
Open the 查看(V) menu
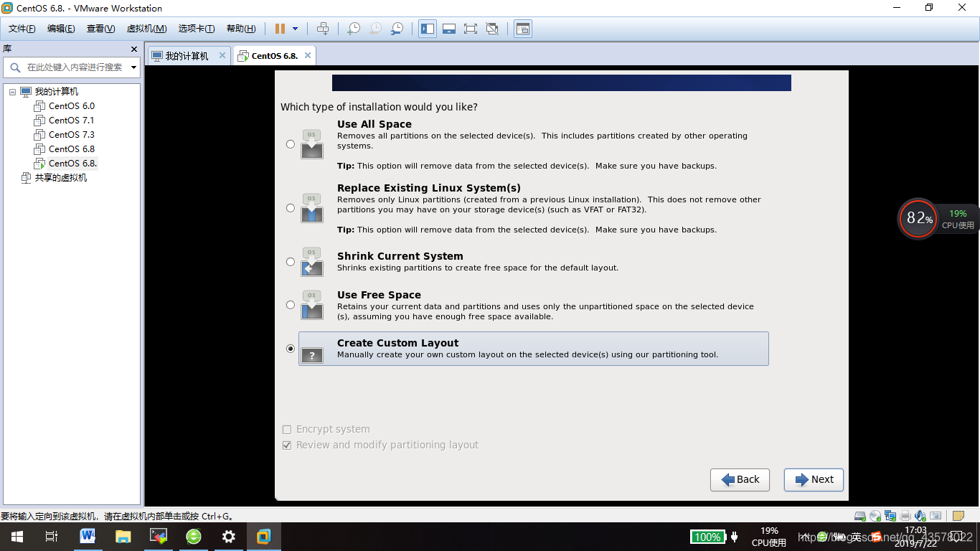click(100, 29)
